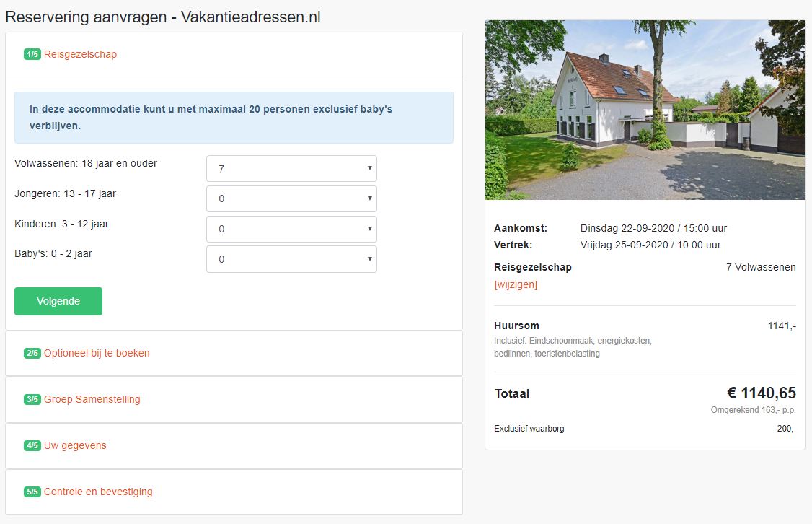Expand step 3/5 Groep Samenstelling
The height and width of the screenshot is (524, 812).
(92, 399)
